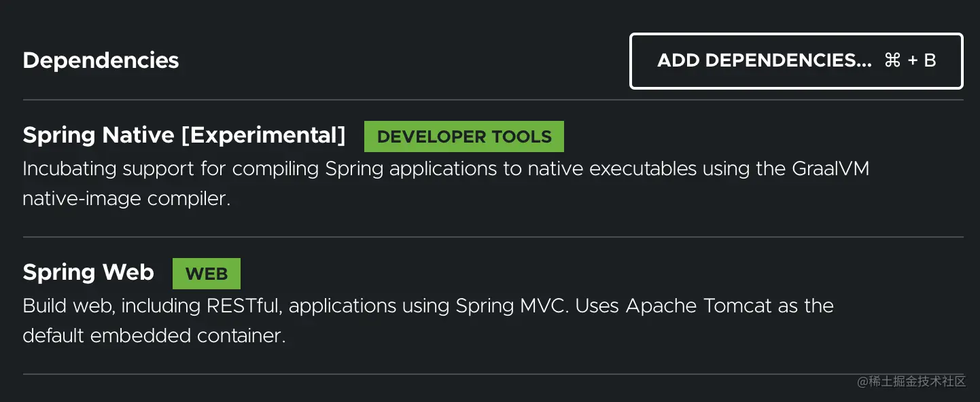Viewport: 980px width, 402px height.
Task: Click the 'default embedded container' text line
Action: click(154, 336)
